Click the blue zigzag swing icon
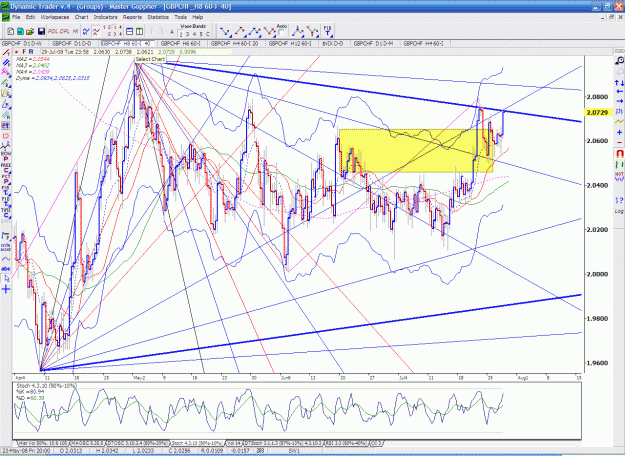 point(86,31)
